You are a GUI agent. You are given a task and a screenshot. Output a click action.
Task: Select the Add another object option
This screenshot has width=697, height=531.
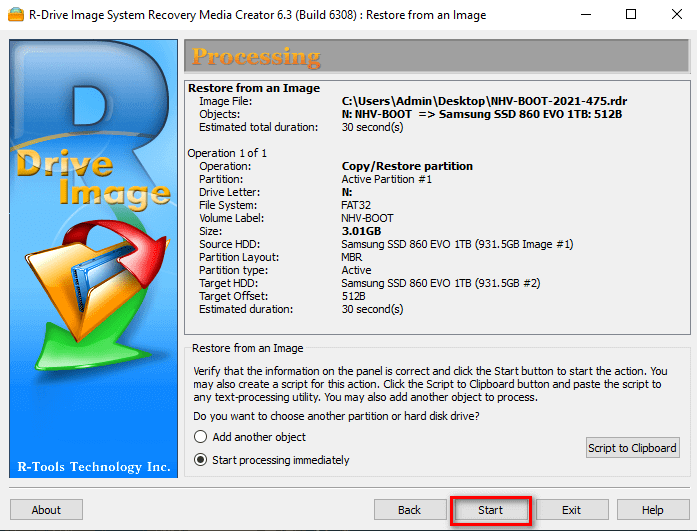pyautogui.click(x=201, y=437)
